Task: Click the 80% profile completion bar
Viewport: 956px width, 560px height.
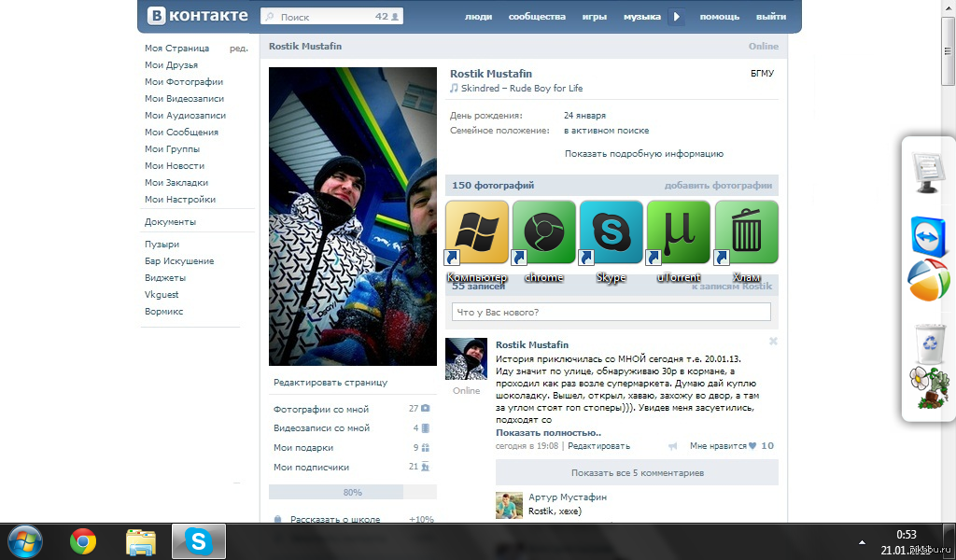Action: (x=352, y=493)
